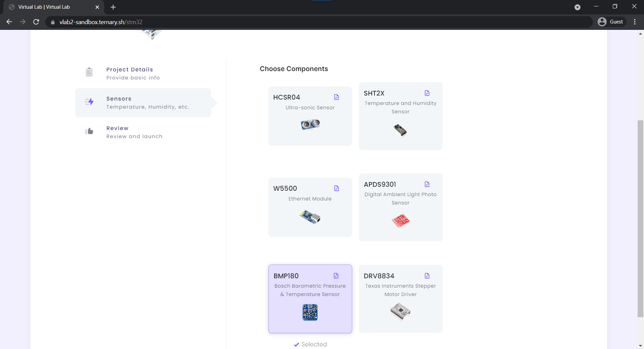The width and height of the screenshot is (644, 349).
Task: Select the DRV8834 Stepper Motor Driver card
Action: coord(401,299)
